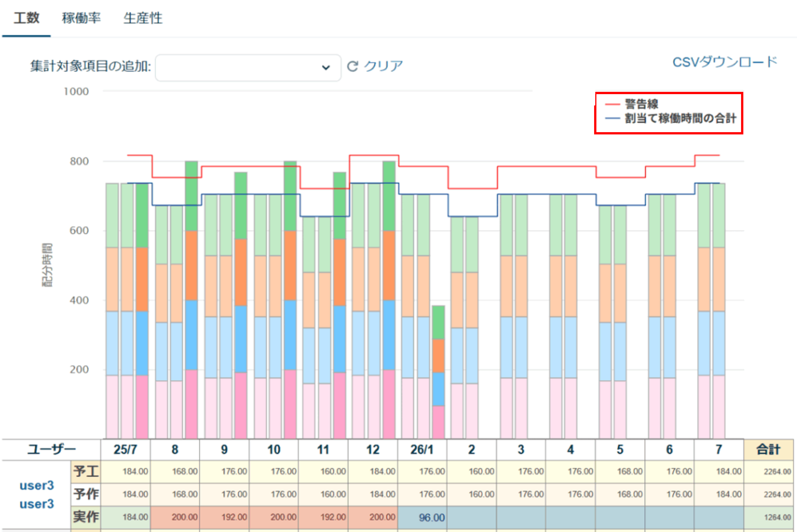Click the short 26/1 actual bar's green segment
Image resolution: width=797 pixels, height=532 pixels.
pyautogui.click(x=438, y=322)
